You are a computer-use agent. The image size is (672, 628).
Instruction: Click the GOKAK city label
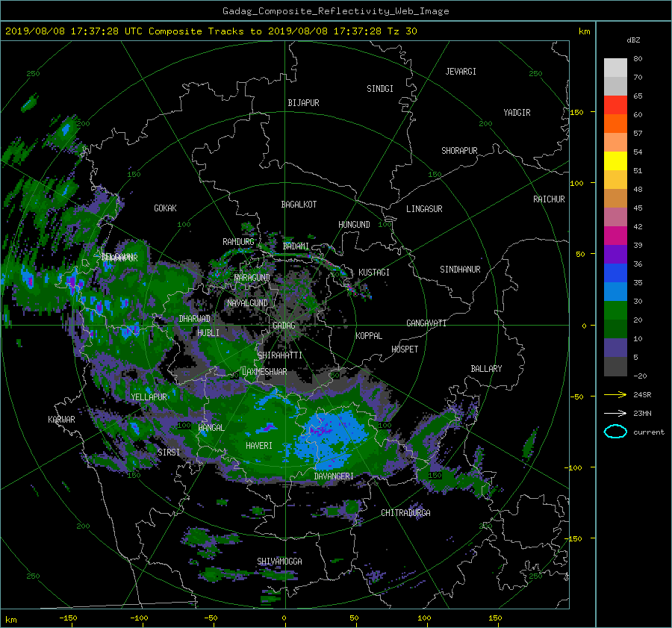[x=165, y=208]
